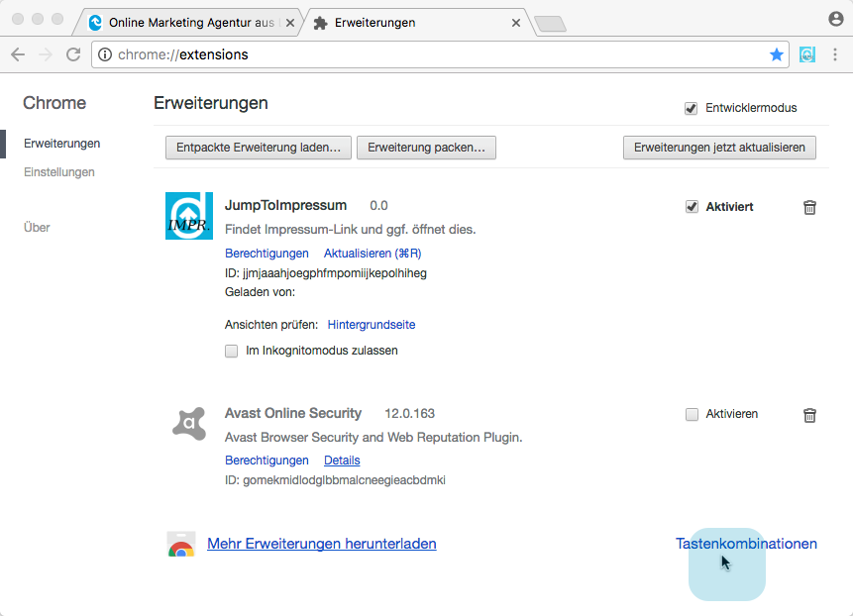Open the Tastenkombinationen link
Viewport: 853px width, 616px height.
click(746, 544)
